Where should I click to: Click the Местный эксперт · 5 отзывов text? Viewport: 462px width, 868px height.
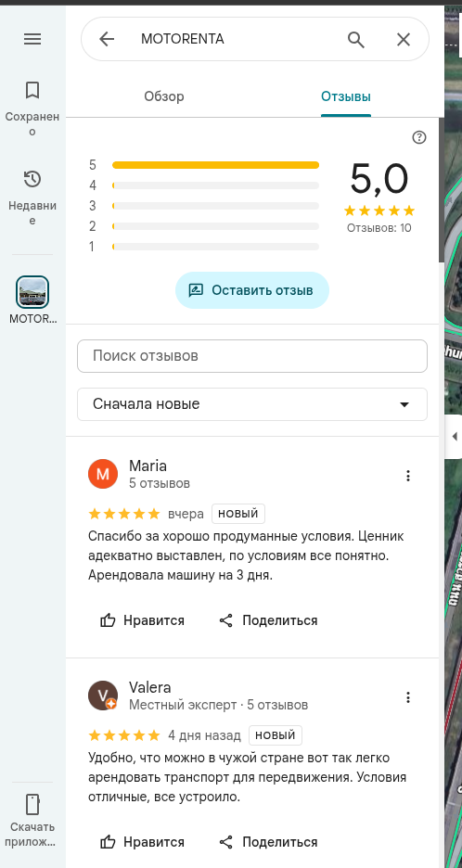(218, 705)
